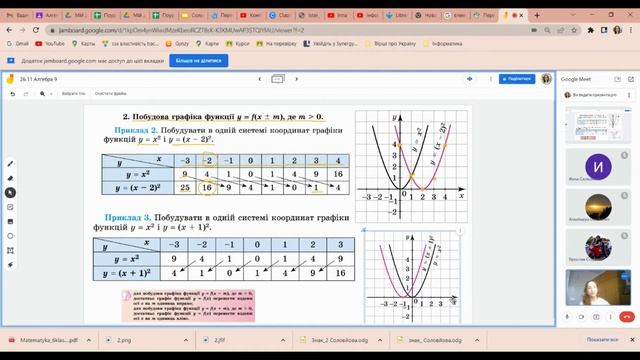This screenshot has width=640, height=360.
Task: Activate the laser pointer tool
Action: [11, 265]
